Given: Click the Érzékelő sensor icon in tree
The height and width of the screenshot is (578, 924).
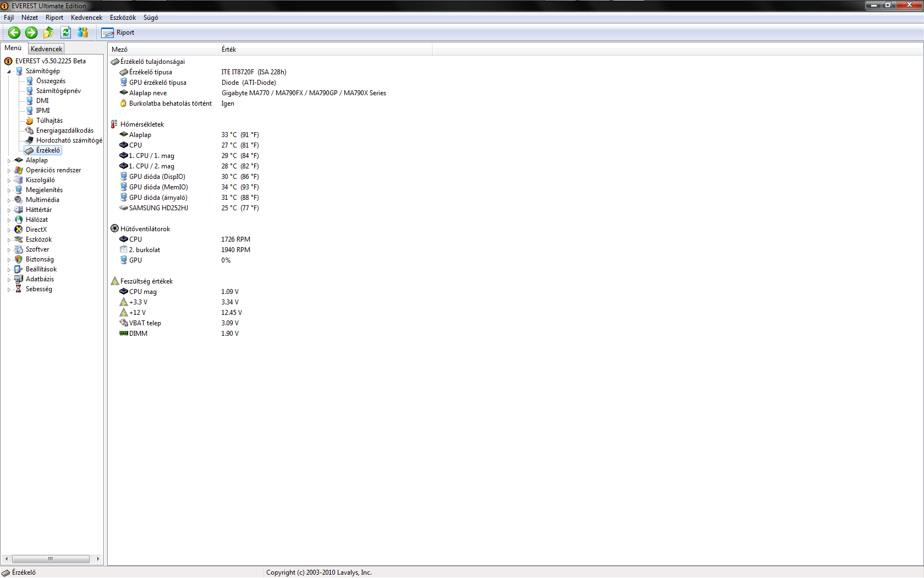Looking at the screenshot, I should click(30, 150).
